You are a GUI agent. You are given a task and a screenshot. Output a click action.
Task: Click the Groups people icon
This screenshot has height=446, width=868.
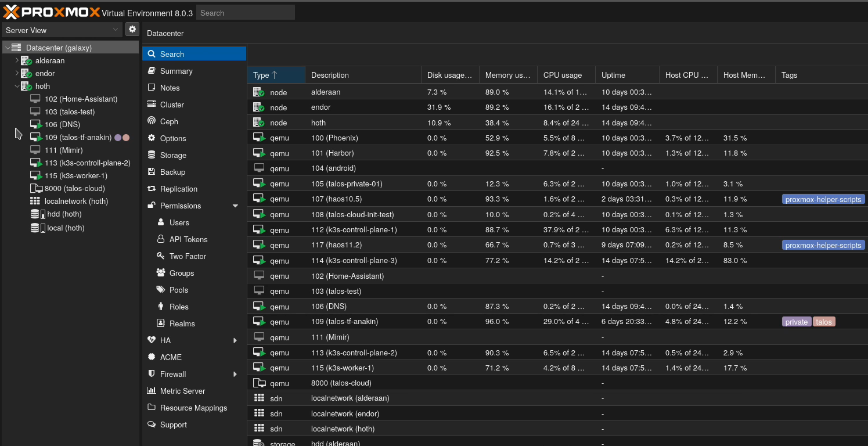[161, 273]
